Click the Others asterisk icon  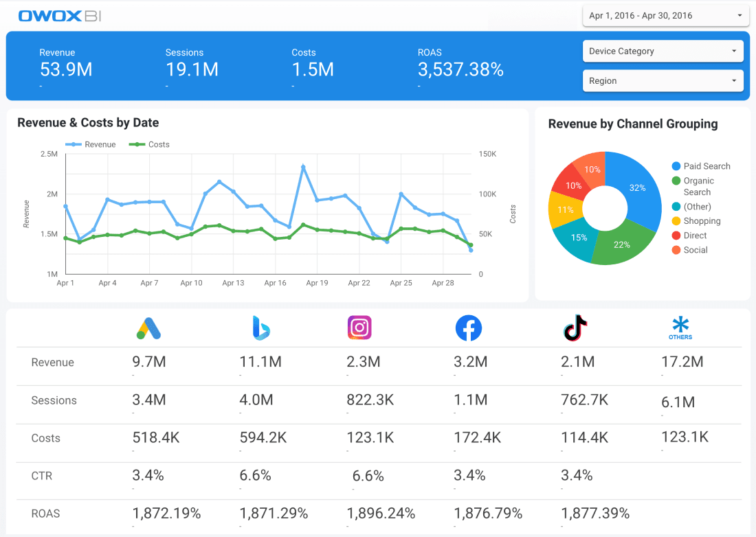(x=680, y=328)
